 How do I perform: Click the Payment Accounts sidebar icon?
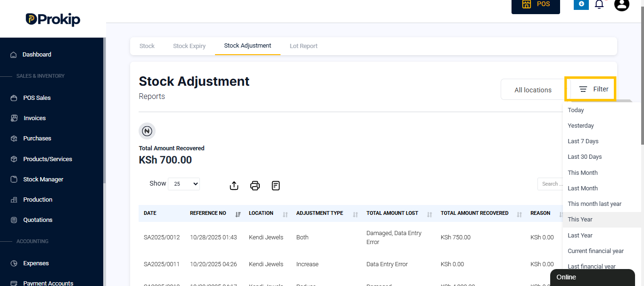click(14, 283)
